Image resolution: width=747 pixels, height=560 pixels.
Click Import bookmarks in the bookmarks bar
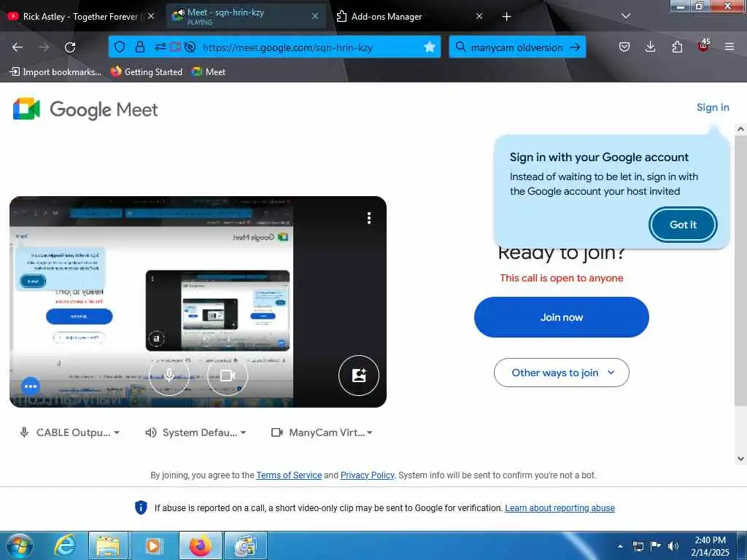55,72
